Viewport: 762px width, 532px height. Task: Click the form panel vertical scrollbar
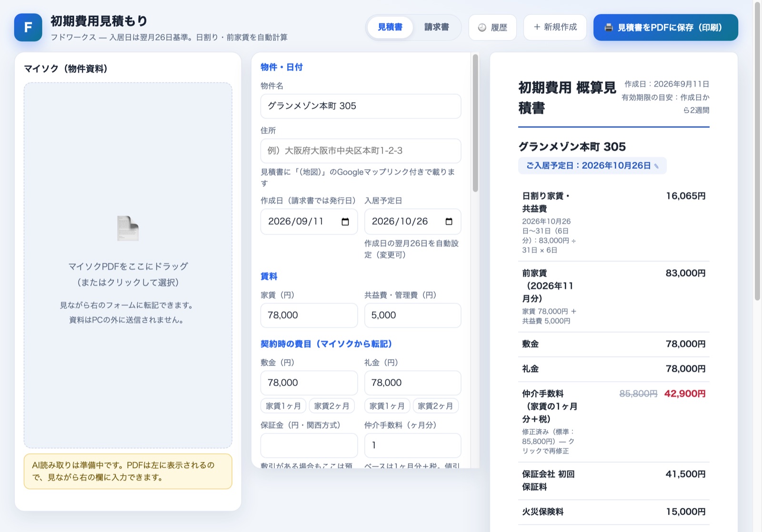pos(475,123)
